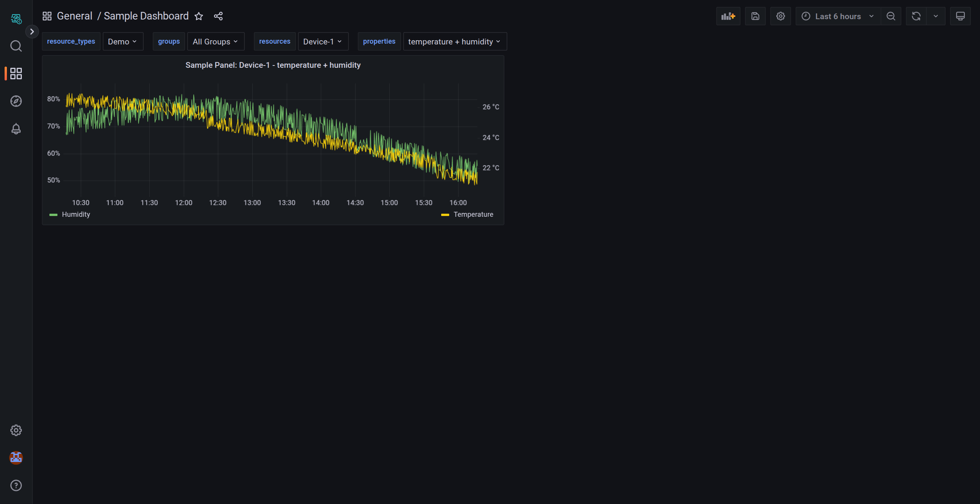Image resolution: width=980 pixels, height=504 pixels.
Task: Navigate to the General folder breadcrumb
Action: pyautogui.click(x=74, y=16)
